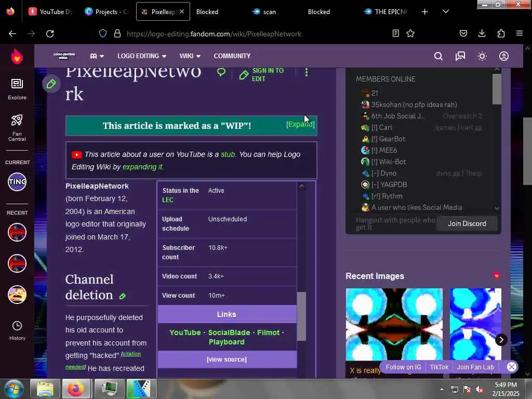Open the Filmot link
This screenshot has height=399, width=532.
[268, 332]
